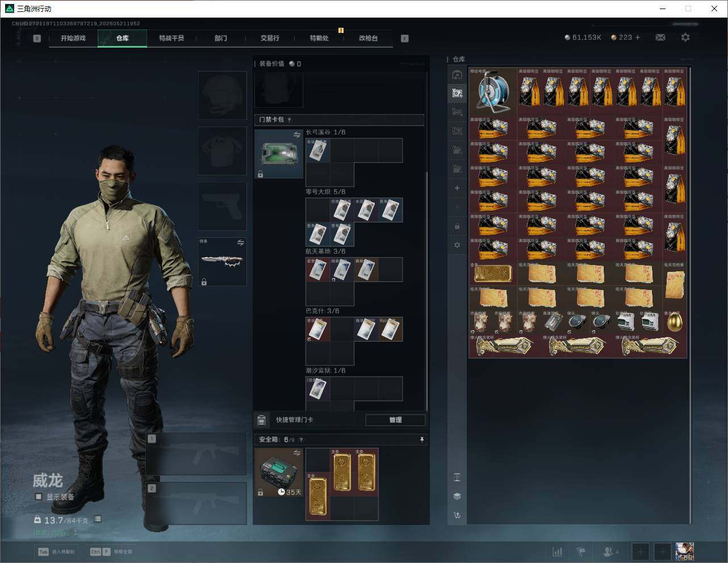Click the 61,153K currency balance
The image size is (728, 563).
583,37
